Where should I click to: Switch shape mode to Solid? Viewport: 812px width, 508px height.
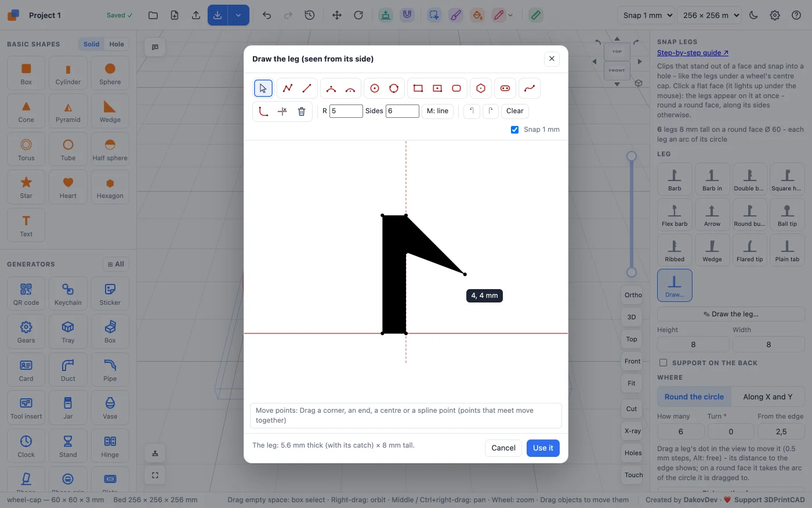point(91,44)
